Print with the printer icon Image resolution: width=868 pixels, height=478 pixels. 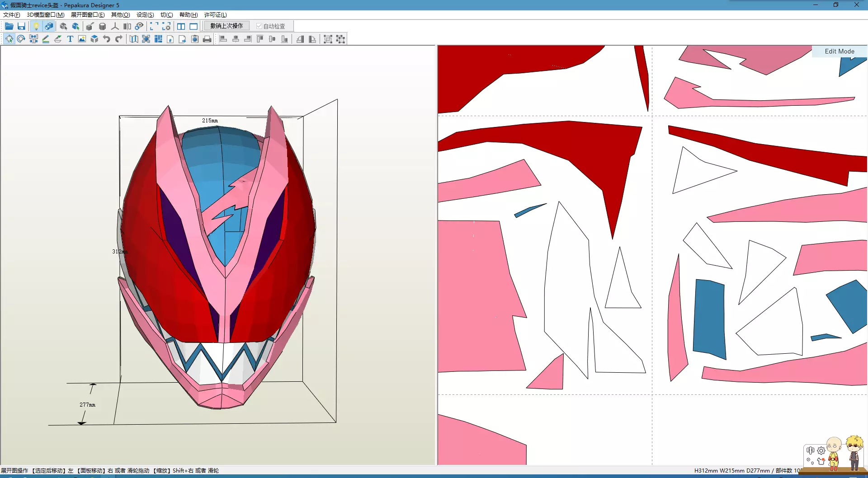[207, 39]
